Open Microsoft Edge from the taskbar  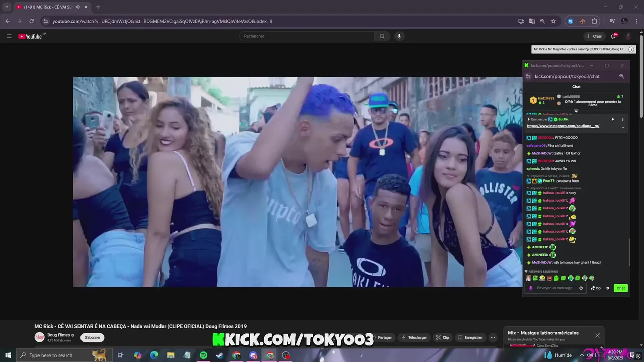(x=154, y=355)
